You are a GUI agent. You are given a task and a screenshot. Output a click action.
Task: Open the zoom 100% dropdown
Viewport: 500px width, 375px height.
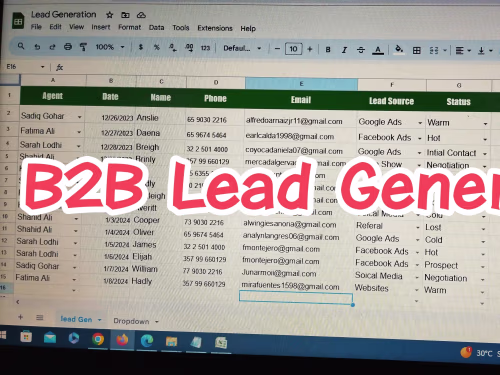point(110,47)
